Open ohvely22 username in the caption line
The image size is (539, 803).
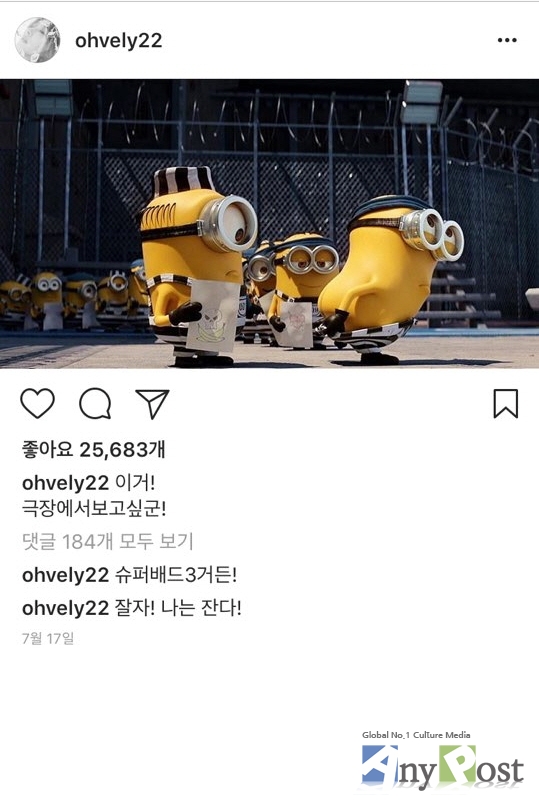click(65, 482)
